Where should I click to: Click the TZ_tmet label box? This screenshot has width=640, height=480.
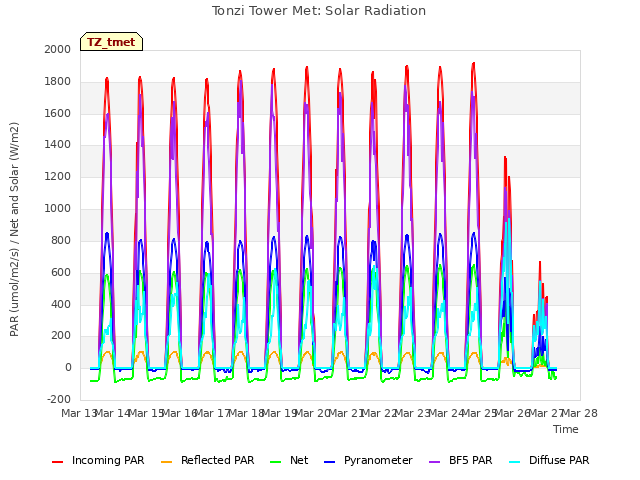click(111, 42)
